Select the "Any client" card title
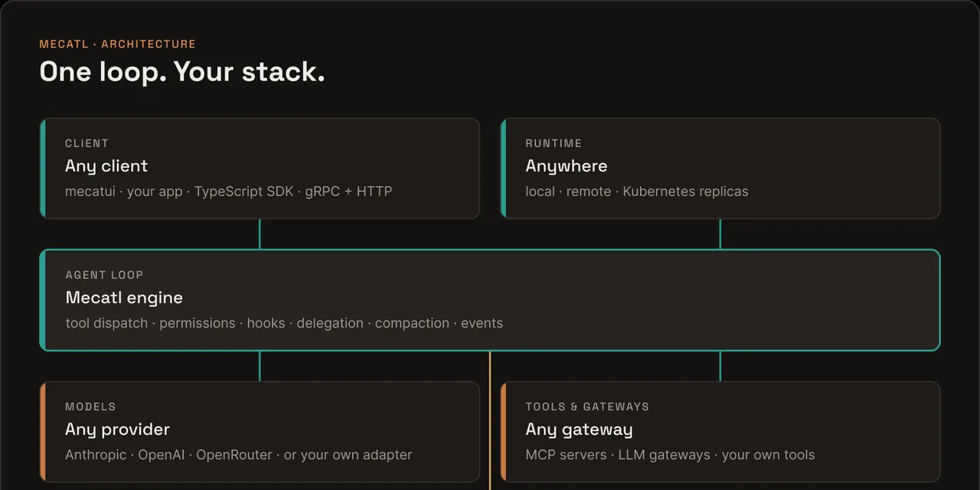This screenshot has height=490, width=980. 106,166
